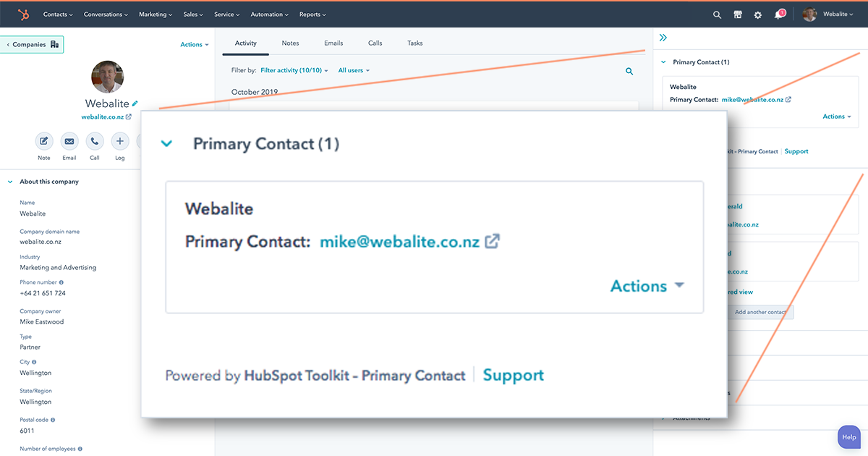
Task: Open webalite.co.nz link below company name
Action: 106,117
